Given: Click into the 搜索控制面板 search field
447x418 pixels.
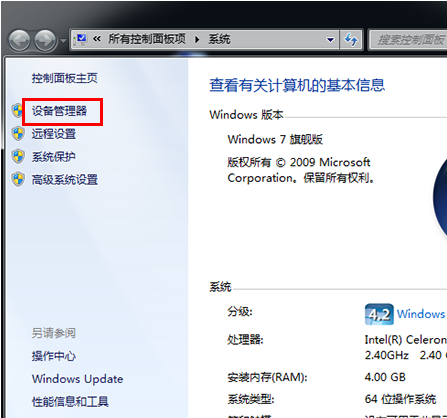Looking at the screenshot, I should tap(408, 40).
